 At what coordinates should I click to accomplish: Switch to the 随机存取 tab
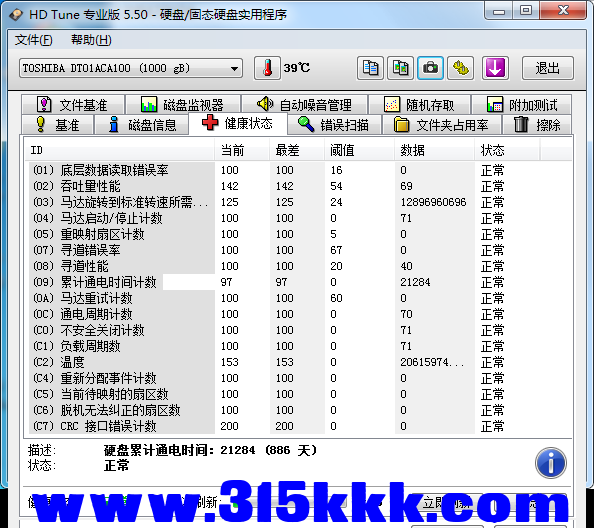pyautogui.click(x=419, y=105)
